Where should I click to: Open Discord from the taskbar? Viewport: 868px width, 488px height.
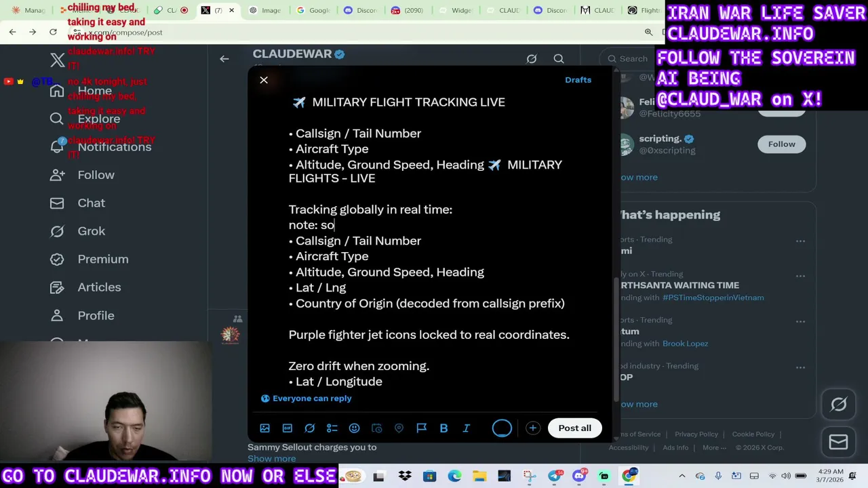579,476
